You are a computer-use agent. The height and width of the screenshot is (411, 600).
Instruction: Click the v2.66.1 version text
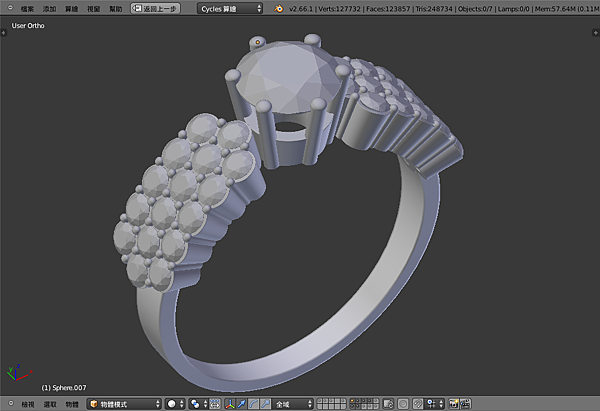tap(301, 8)
